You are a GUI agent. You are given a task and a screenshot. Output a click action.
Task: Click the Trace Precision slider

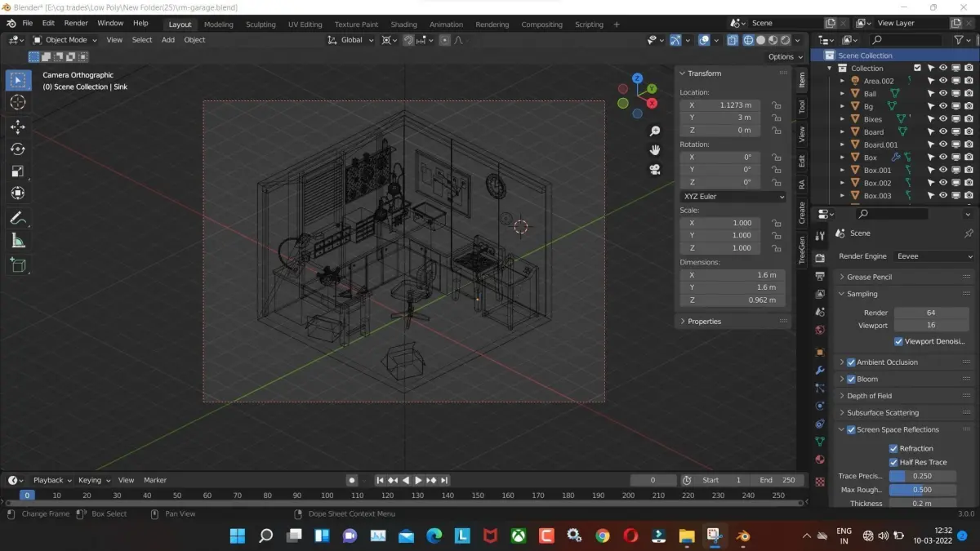coord(922,476)
